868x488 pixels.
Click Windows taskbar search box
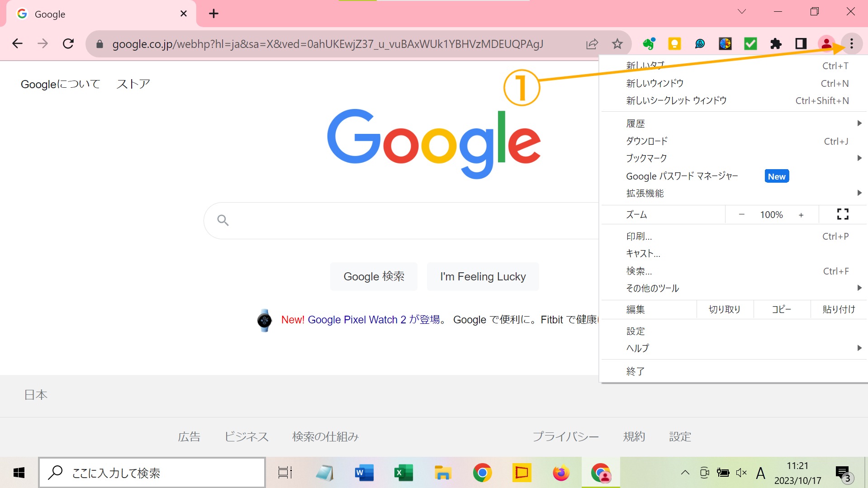pos(152,473)
